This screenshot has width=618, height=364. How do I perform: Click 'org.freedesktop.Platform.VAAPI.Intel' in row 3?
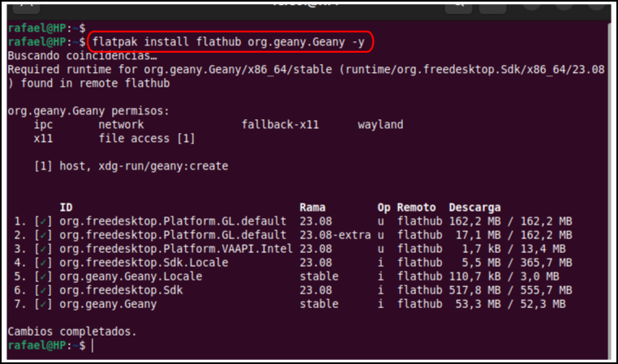(x=176, y=249)
